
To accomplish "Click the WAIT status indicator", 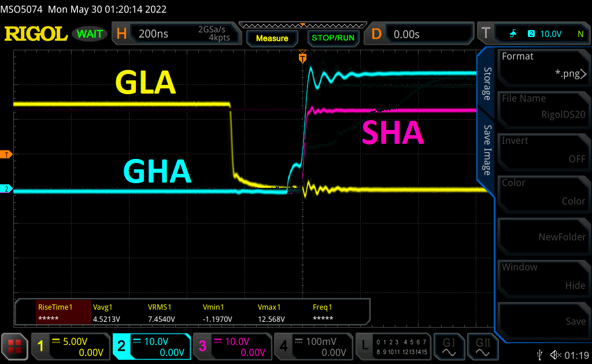I will (90, 34).
